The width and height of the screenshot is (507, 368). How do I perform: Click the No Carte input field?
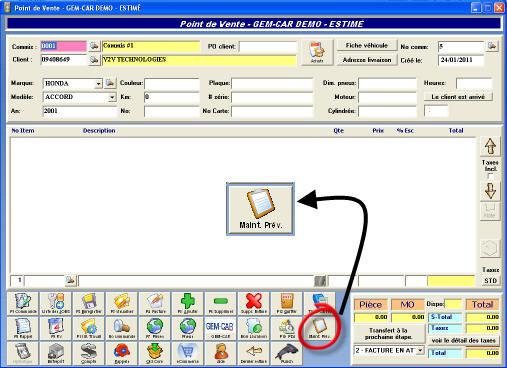272,111
